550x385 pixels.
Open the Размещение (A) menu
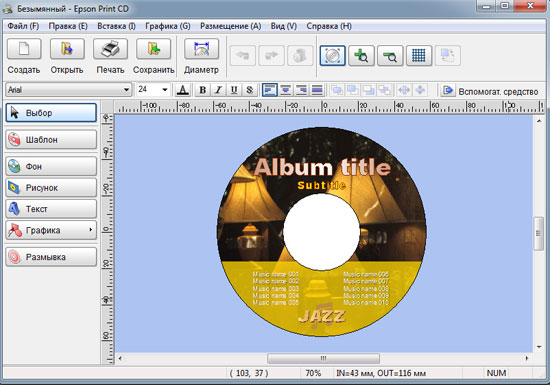(230, 26)
